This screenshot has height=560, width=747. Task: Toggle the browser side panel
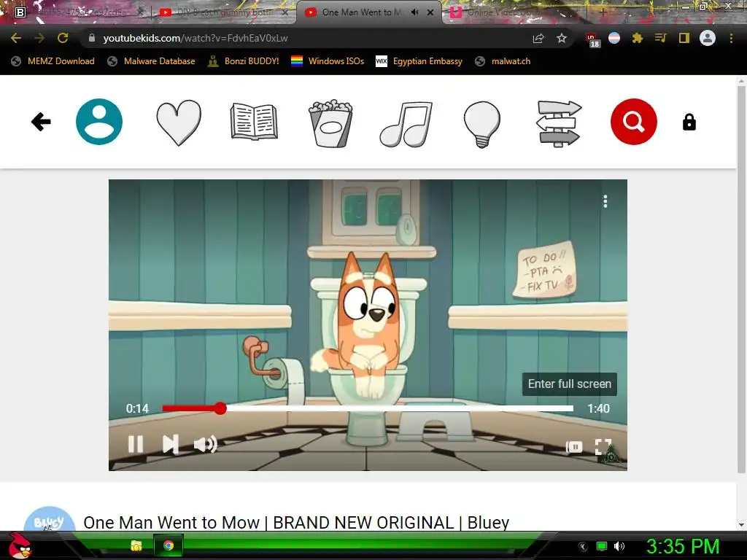tap(684, 38)
